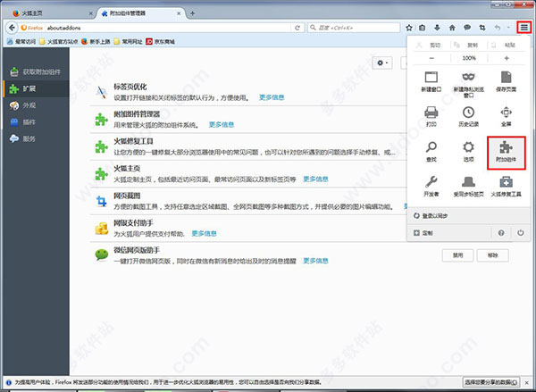Click 更多信息 link for 微信网页版助手

tap(315, 261)
